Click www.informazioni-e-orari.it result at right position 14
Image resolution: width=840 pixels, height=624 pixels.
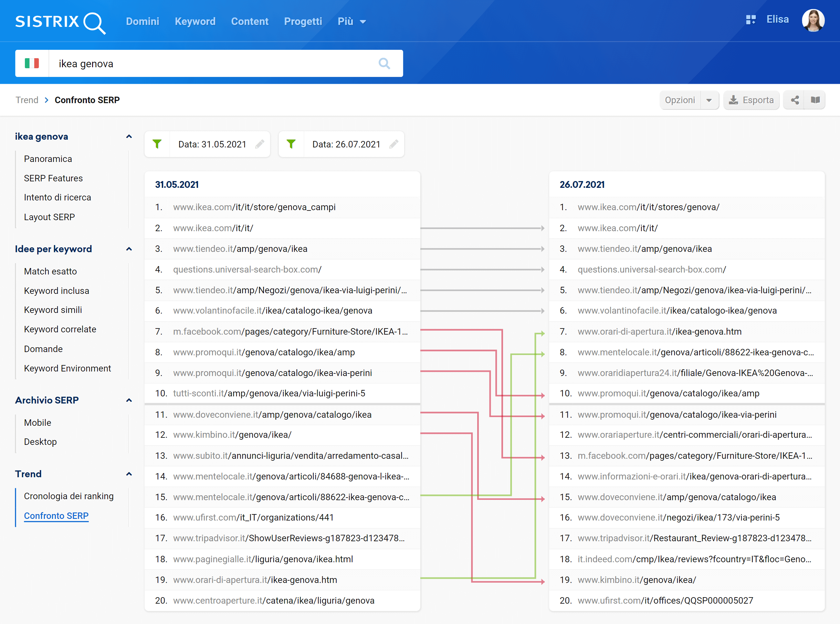tap(694, 477)
